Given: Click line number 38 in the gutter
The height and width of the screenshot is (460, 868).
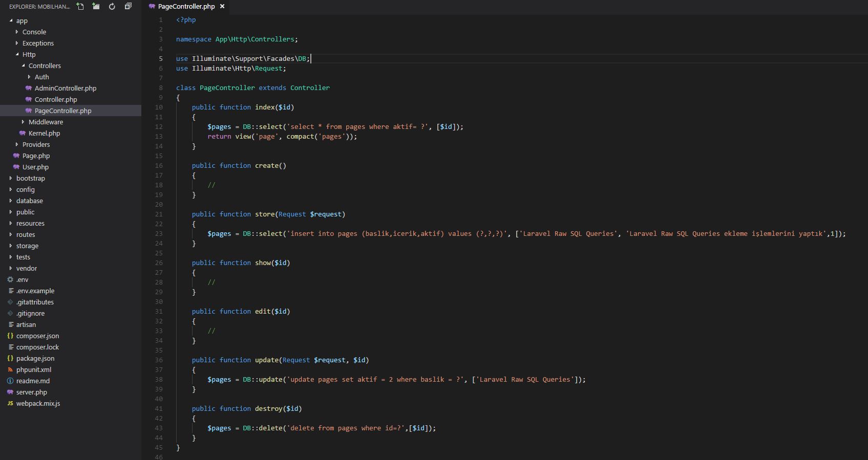Looking at the screenshot, I should pos(159,379).
